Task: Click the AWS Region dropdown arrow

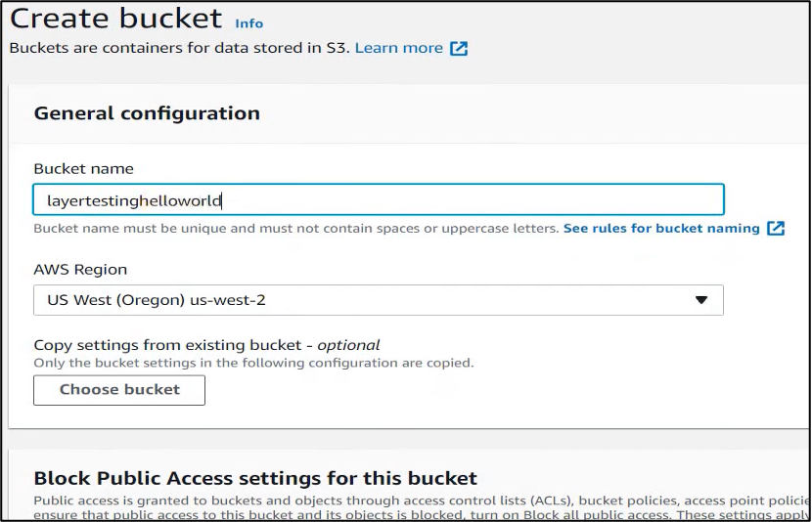Action: 701,300
